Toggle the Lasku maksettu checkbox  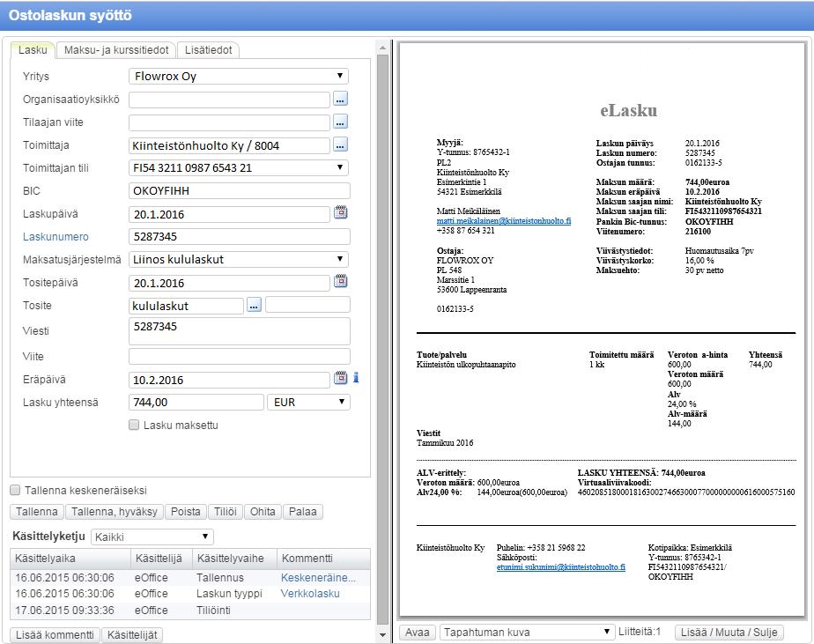point(134,425)
